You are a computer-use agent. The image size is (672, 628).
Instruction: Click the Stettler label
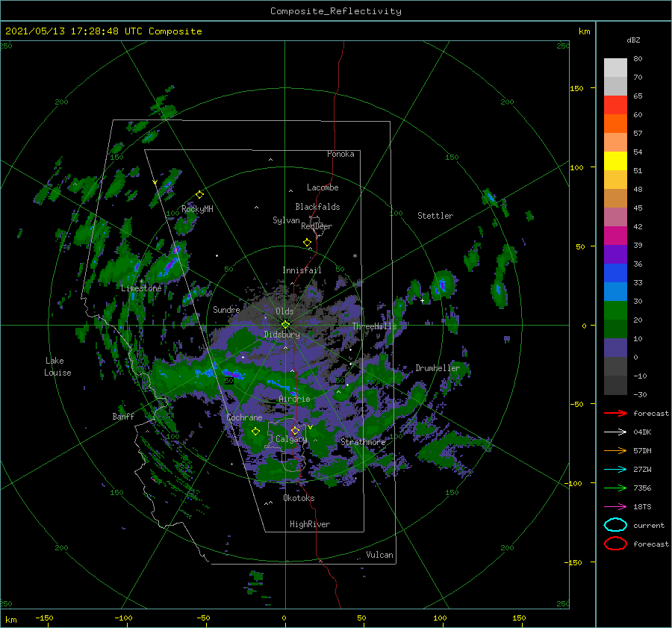pyautogui.click(x=435, y=216)
